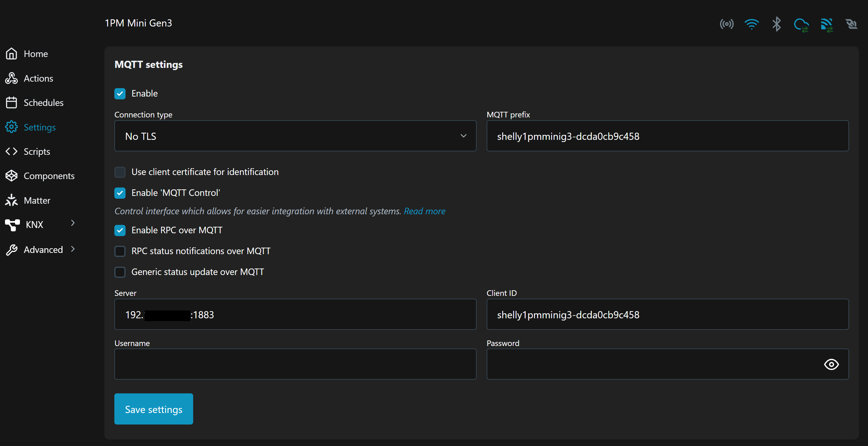This screenshot has height=446, width=868.
Task: Click the Bluetooth status icon
Action: tap(776, 24)
